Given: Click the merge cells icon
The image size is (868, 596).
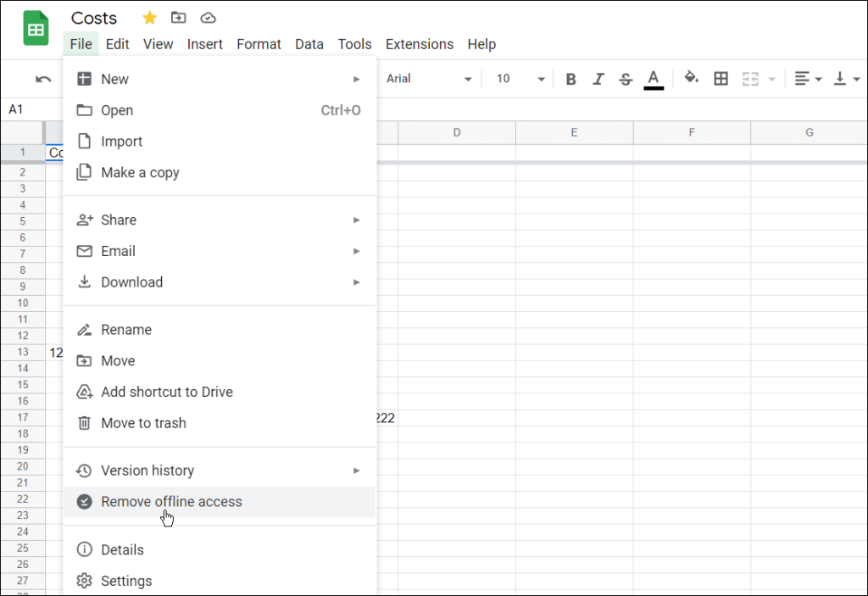Looking at the screenshot, I should pyautogui.click(x=750, y=79).
